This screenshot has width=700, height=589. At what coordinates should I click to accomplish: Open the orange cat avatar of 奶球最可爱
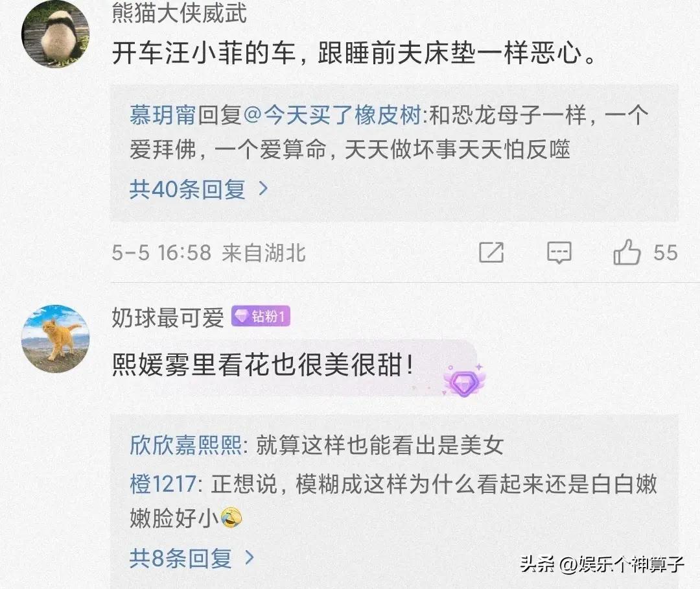tap(55, 338)
